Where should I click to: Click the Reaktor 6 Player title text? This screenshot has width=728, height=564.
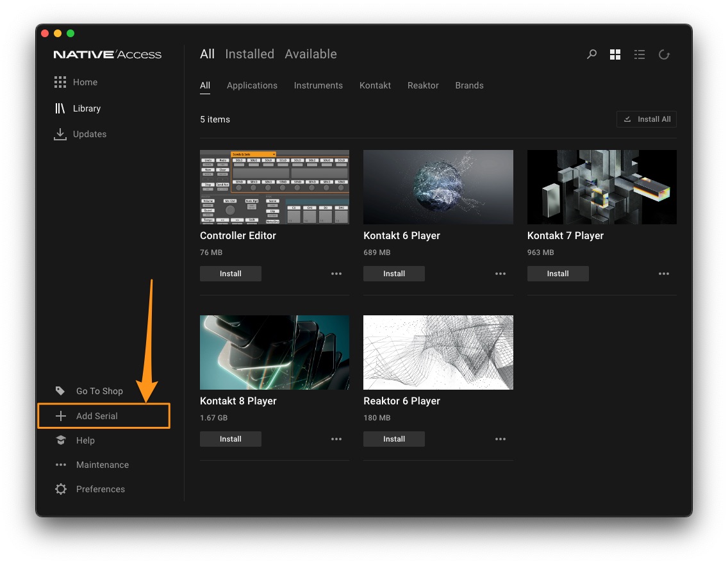click(402, 401)
